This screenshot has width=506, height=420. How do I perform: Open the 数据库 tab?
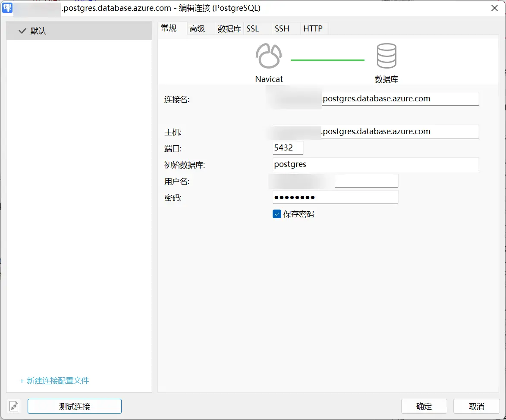pos(229,29)
